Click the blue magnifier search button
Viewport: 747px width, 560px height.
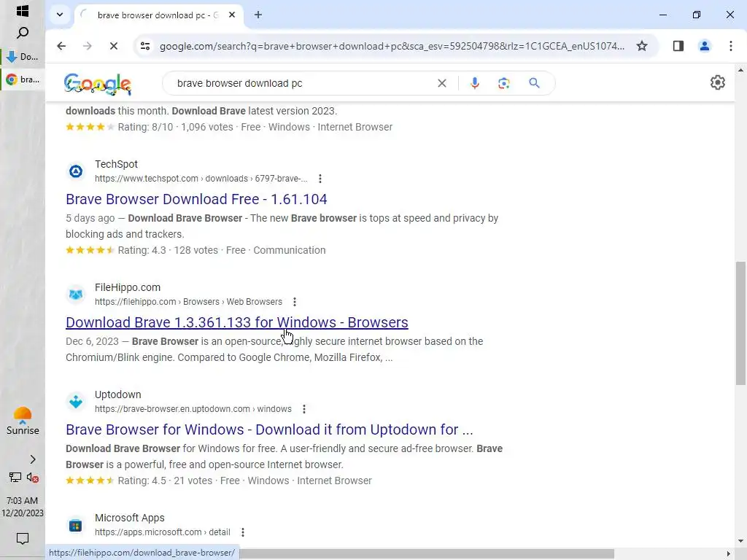click(534, 83)
